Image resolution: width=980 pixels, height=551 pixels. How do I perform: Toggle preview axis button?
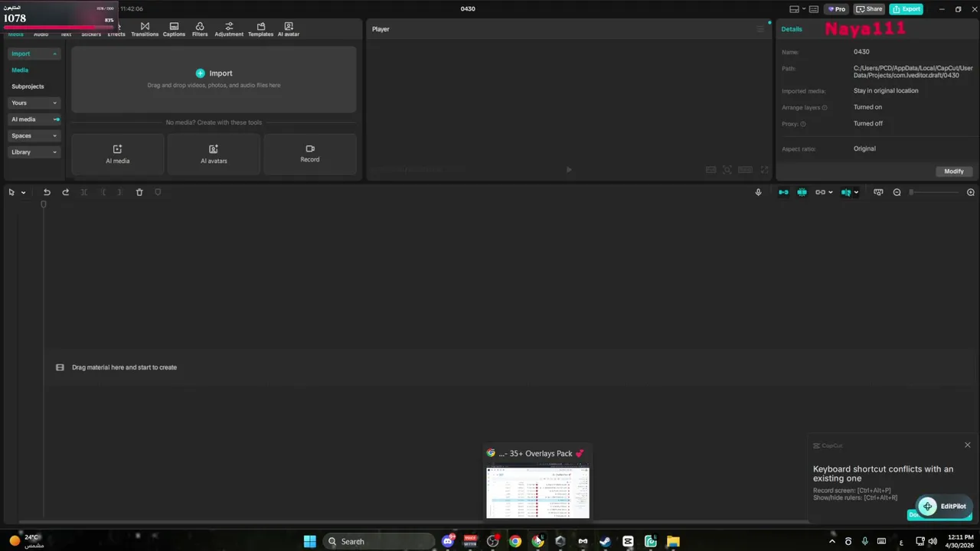pyautogui.click(x=846, y=192)
